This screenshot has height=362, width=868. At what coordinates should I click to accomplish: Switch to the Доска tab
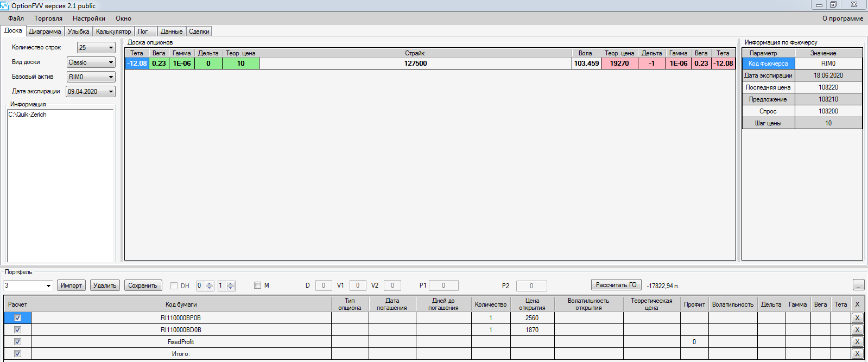[x=13, y=30]
